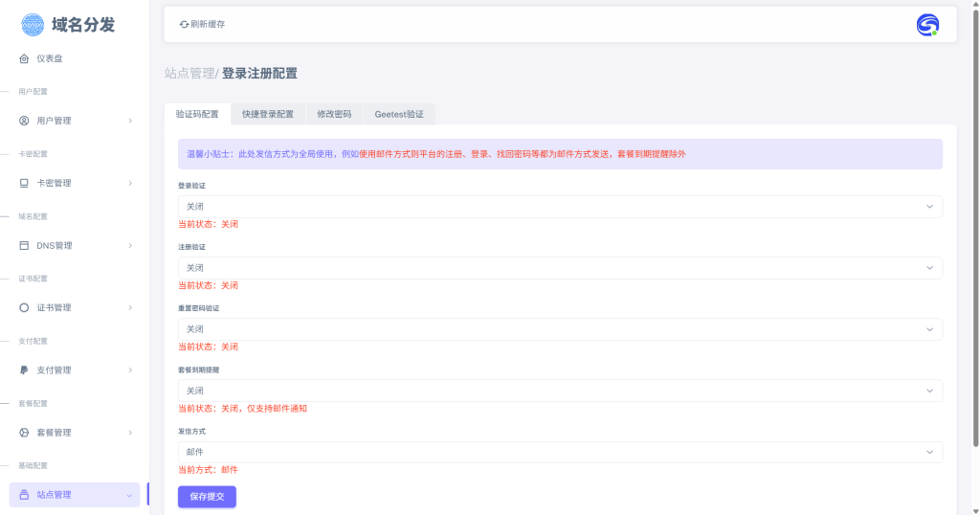This screenshot has width=980, height=515.
Task: Open 用户管理 menu item
Action: [x=75, y=121]
